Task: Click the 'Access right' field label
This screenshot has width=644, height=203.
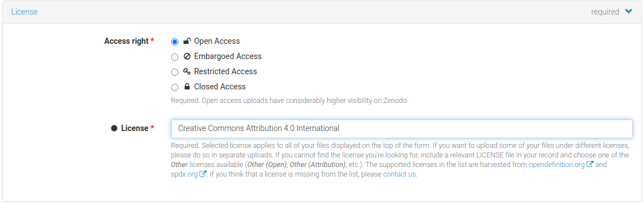Action: [x=127, y=41]
